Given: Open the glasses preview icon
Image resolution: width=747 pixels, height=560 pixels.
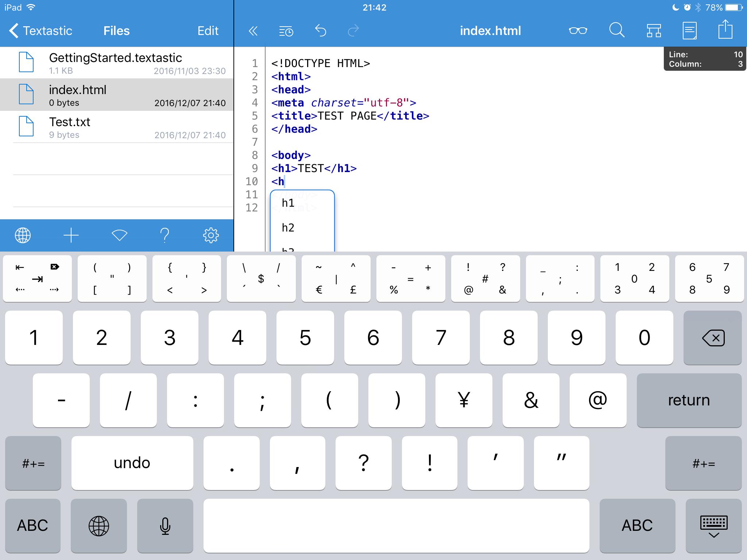Looking at the screenshot, I should [x=578, y=31].
